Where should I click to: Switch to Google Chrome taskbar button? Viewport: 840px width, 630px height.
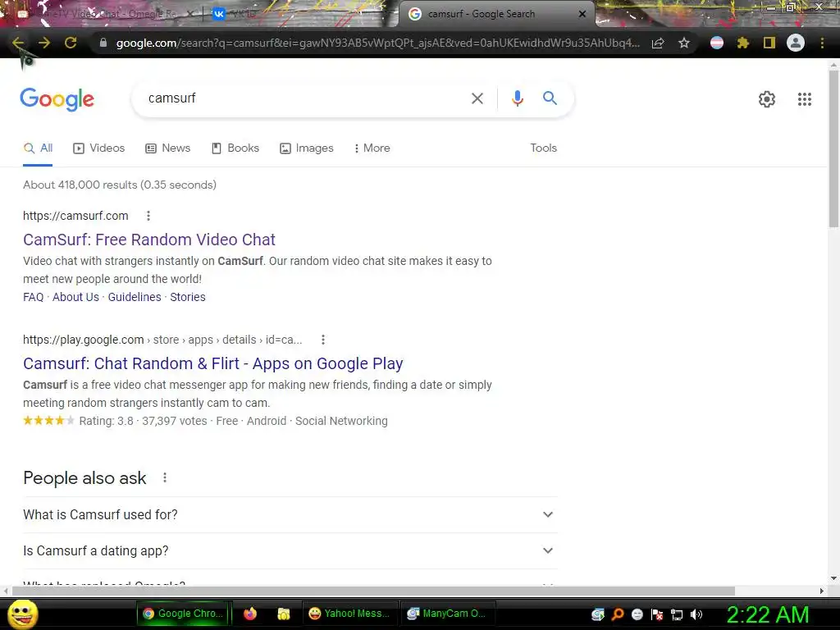point(184,614)
